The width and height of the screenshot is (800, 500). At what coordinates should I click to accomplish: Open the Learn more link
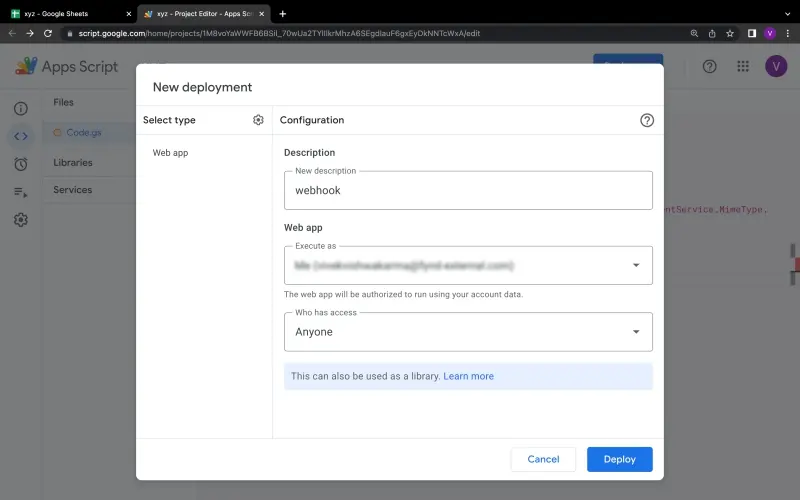click(468, 376)
